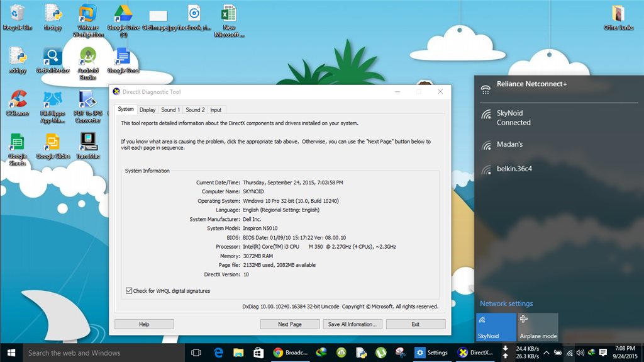Click the network speed meter on taskbar
The height and width of the screenshot is (362, 644).
point(521,353)
